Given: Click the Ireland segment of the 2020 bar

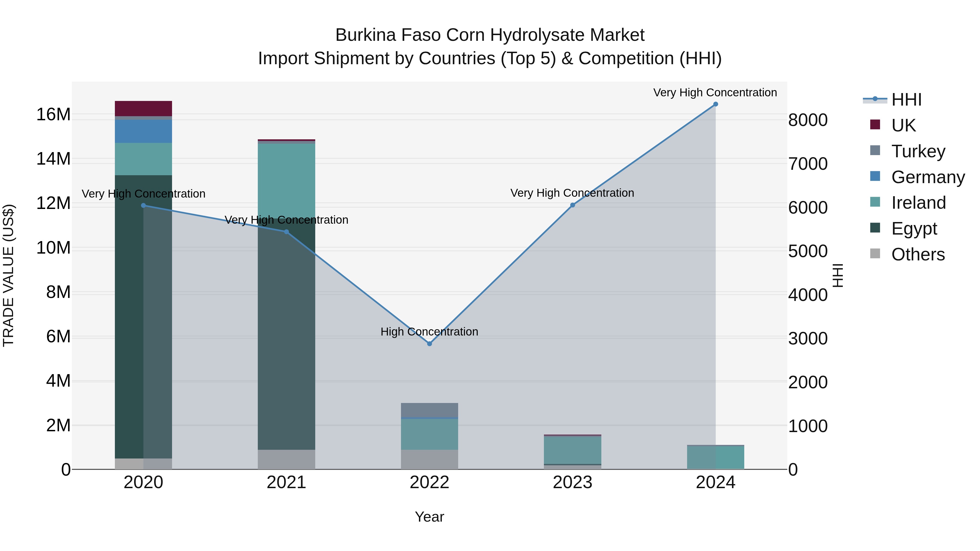Looking at the screenshot, I should click(143, 159).
